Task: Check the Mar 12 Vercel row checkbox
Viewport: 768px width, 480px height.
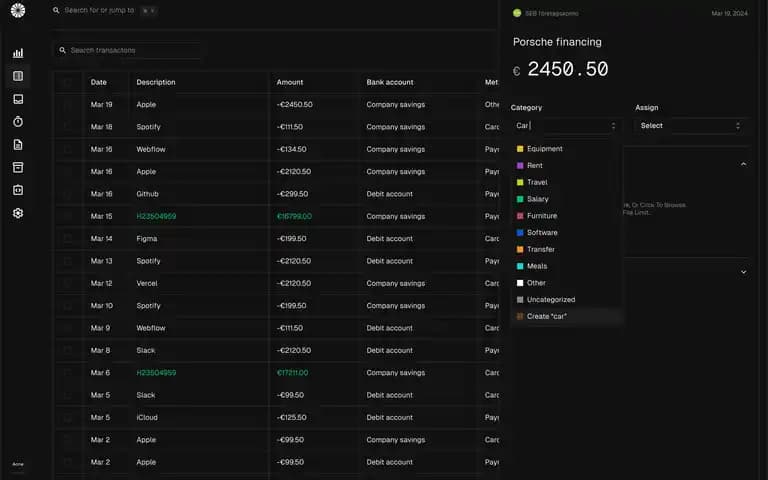Action: click(x=68, y=283)
